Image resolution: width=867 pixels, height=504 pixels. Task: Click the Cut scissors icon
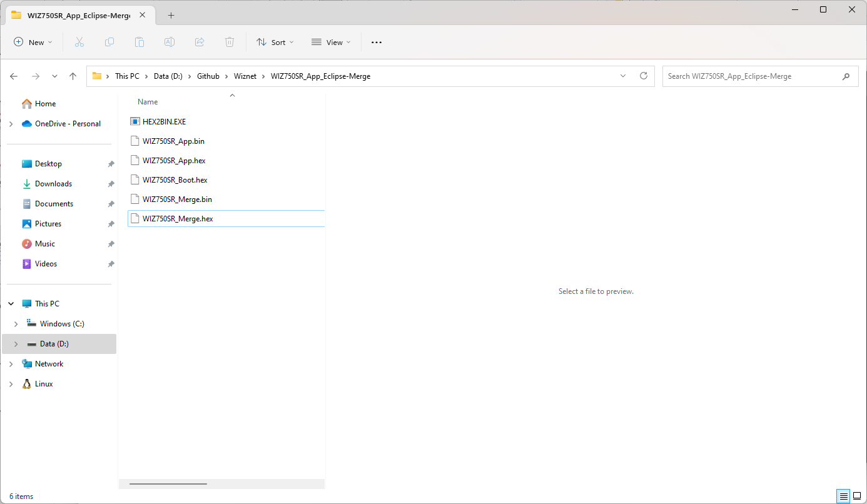tap(79, 42)
